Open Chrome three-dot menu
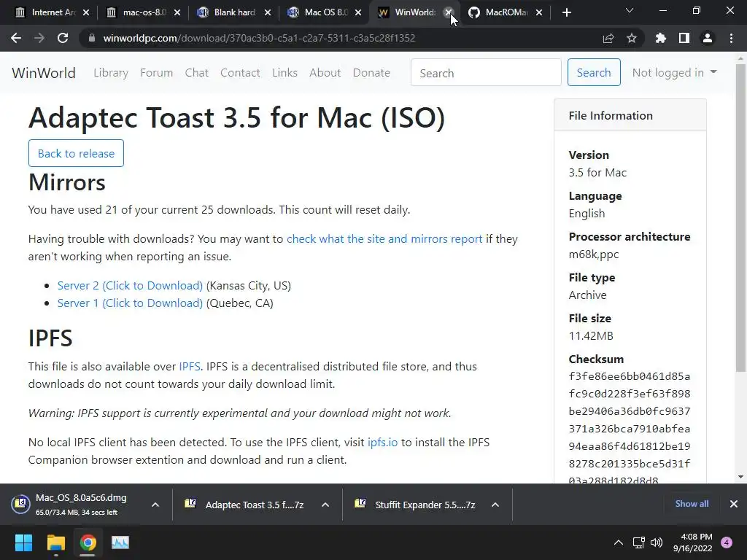The height and width of the screenshot is (560, 747). [x=731, y=38]
